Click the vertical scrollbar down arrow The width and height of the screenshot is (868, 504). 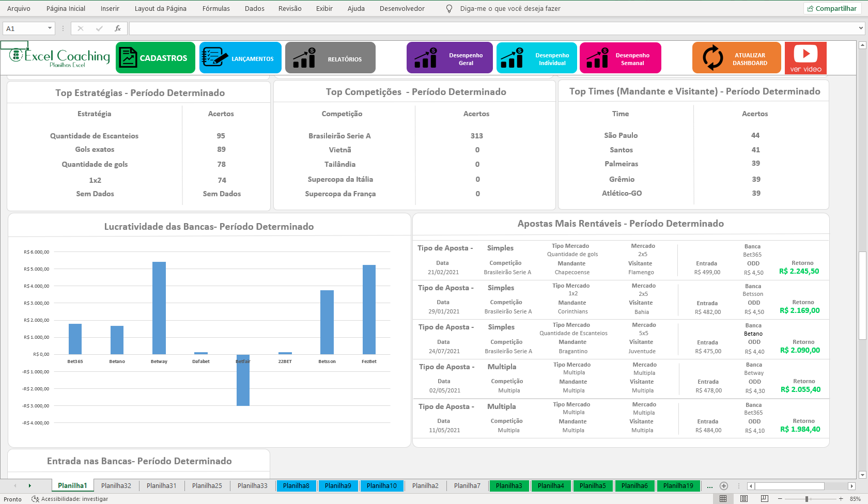click(x=862, y=475)
